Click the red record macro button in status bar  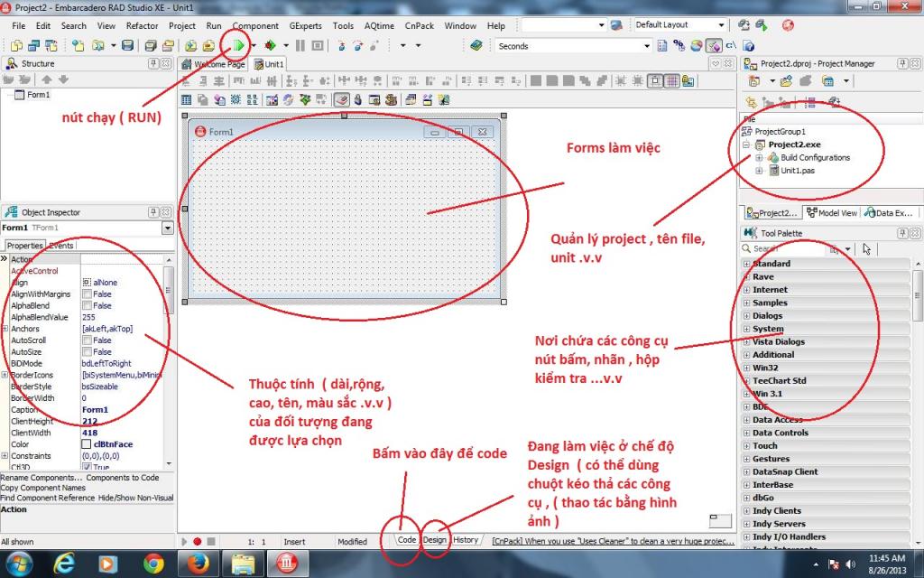(x=198, y=541)
